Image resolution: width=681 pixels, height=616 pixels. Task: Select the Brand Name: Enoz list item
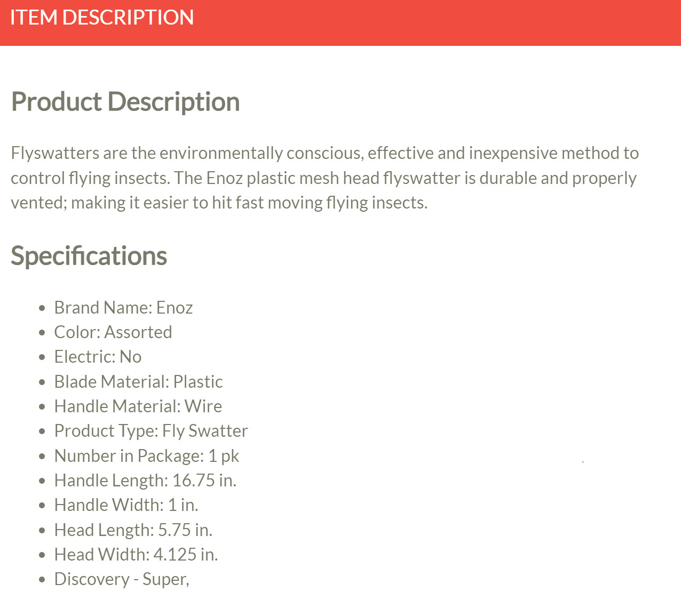[x=123, y=308]
